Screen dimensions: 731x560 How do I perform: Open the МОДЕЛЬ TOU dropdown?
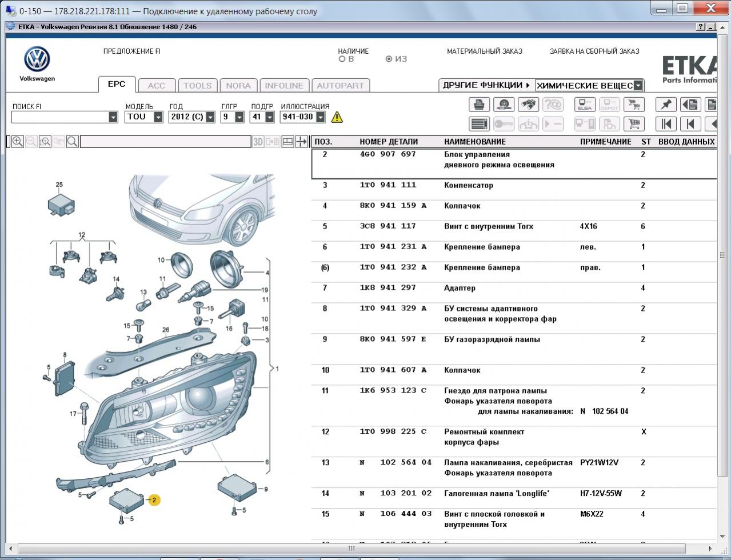tap(158, 117)
